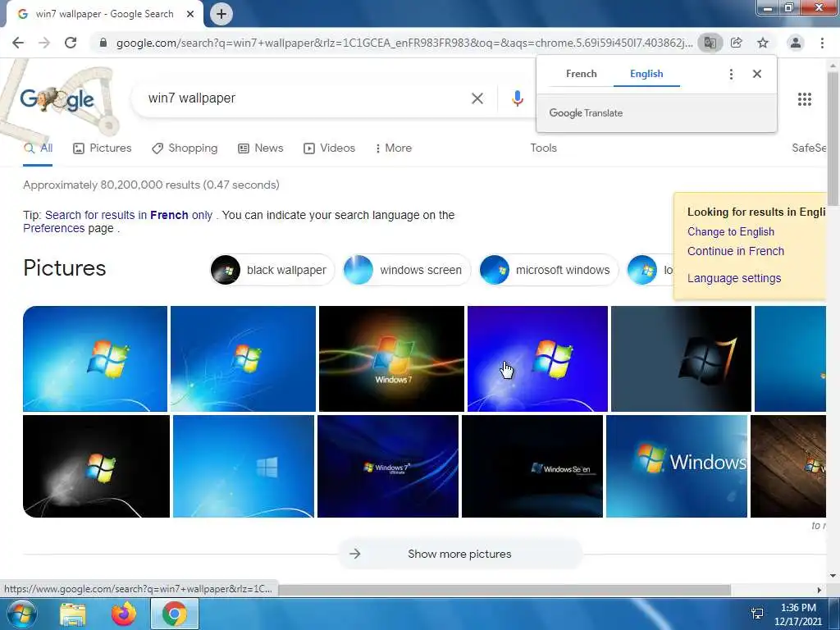Clear the search box text
The height and width of the screenshot is (630, 840).
(477, 98)
